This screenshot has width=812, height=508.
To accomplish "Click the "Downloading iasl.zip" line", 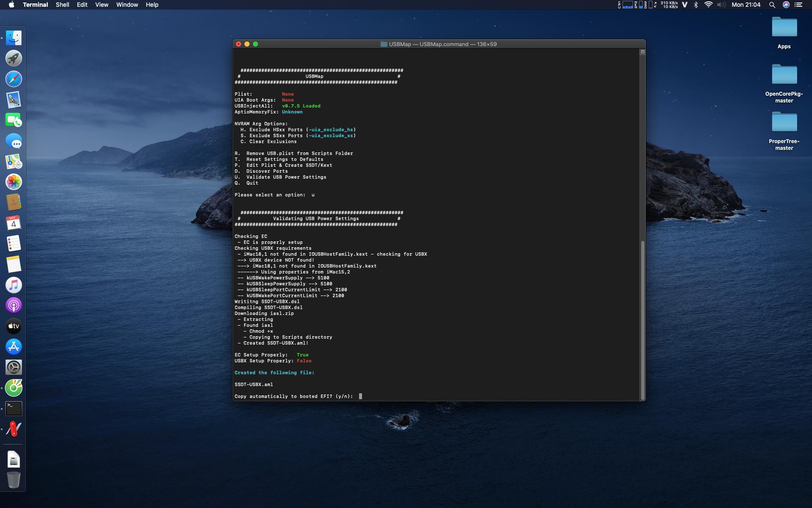I will coord(264,313).
